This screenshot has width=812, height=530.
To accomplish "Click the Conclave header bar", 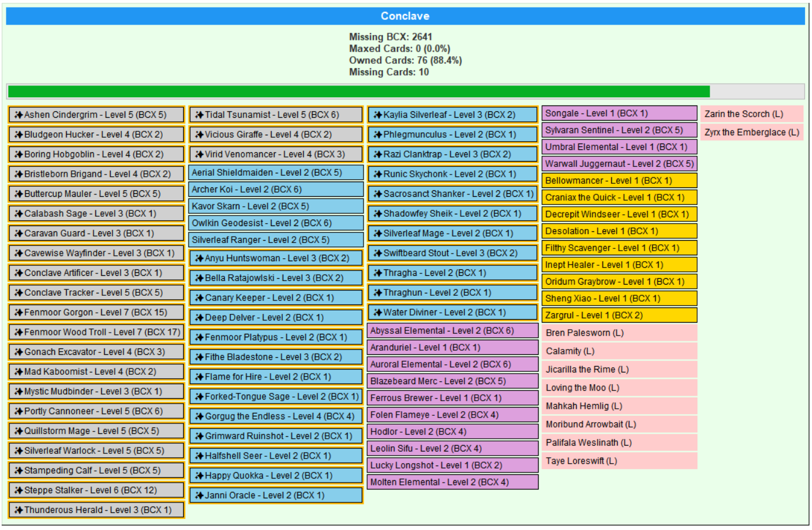I will coord(405,16).
